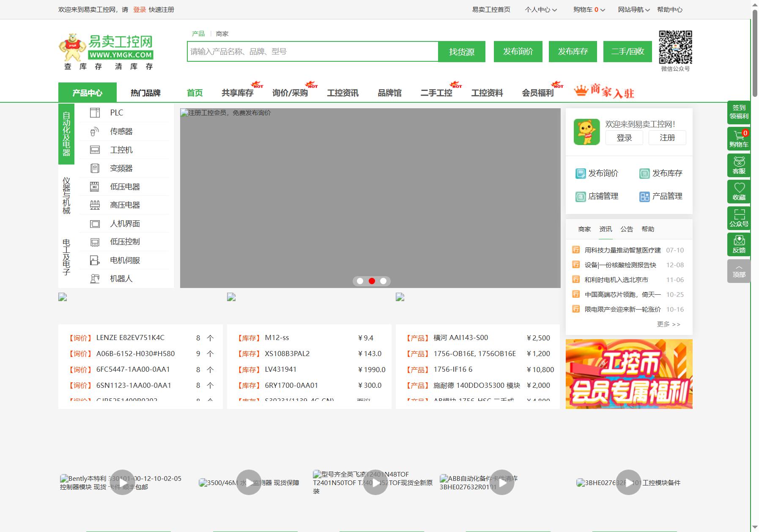
Task: Select the 仪器与机械 category tab
Action: 66,196
